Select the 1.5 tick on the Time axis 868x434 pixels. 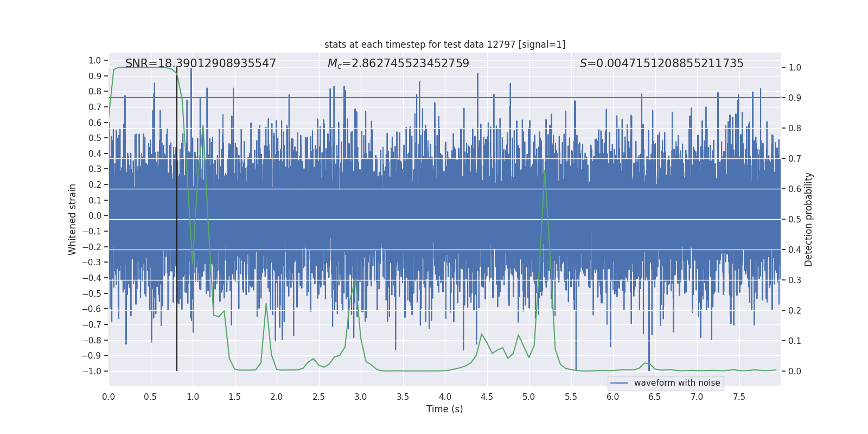click(235, 397)
